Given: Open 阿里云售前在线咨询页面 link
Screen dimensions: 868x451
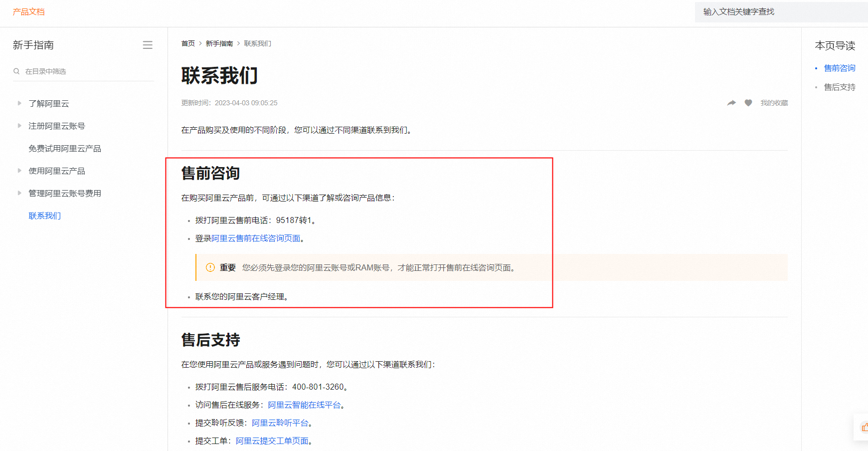Looking at the screenshot, I should pos(256,238).
